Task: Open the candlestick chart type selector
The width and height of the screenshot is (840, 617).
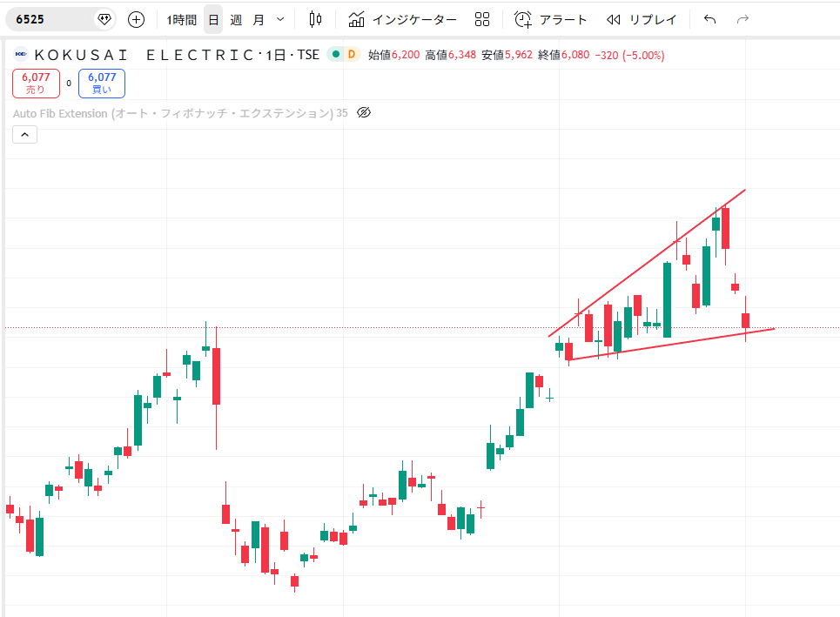Action: click(315, 19)
